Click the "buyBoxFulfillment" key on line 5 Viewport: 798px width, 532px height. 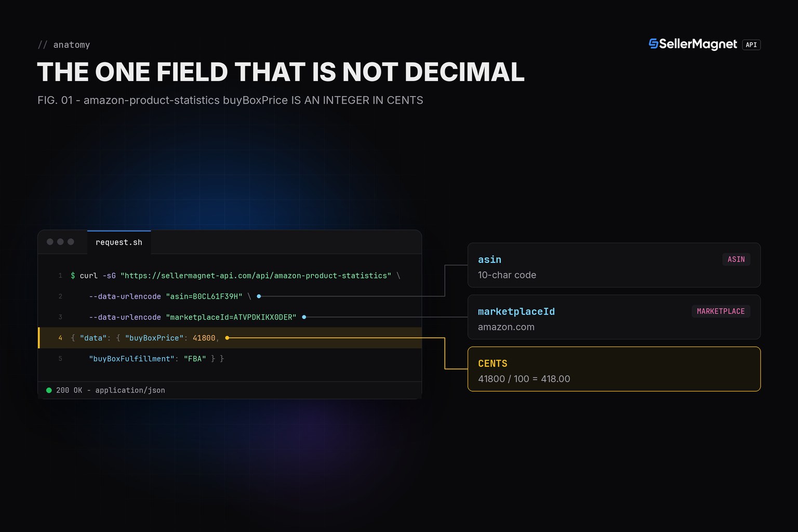tap(131, 358)
